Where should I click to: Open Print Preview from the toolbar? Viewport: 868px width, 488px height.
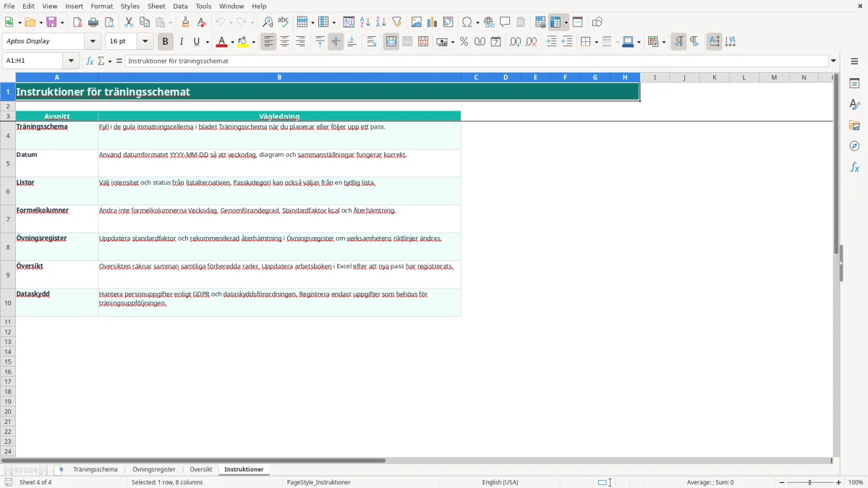109,22
